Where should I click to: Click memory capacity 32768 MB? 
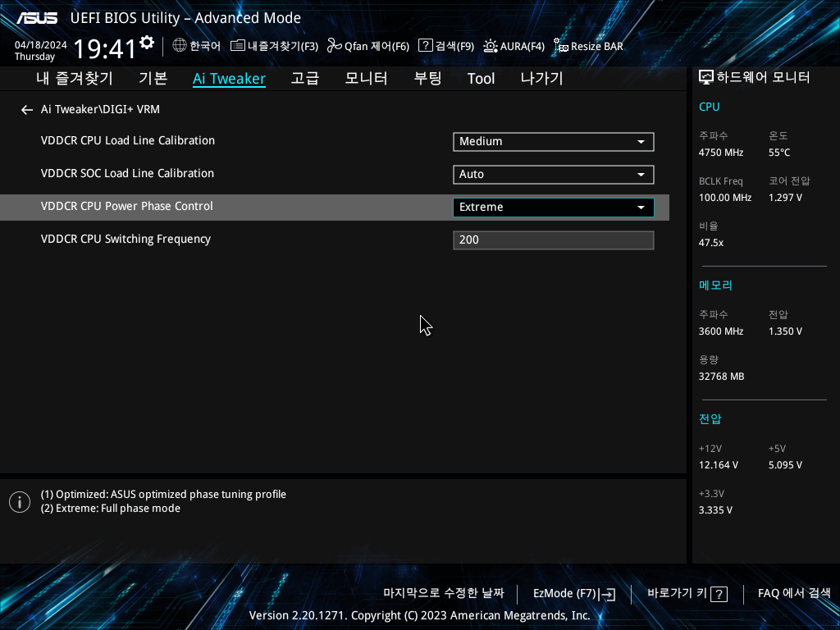click(x=721, y=377)
